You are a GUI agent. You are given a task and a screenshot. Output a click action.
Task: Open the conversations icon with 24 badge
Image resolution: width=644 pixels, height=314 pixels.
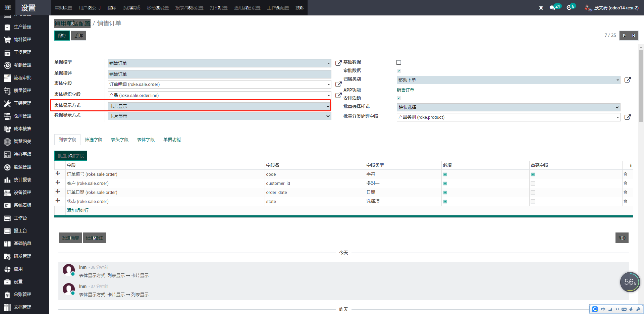pos(552,8)
